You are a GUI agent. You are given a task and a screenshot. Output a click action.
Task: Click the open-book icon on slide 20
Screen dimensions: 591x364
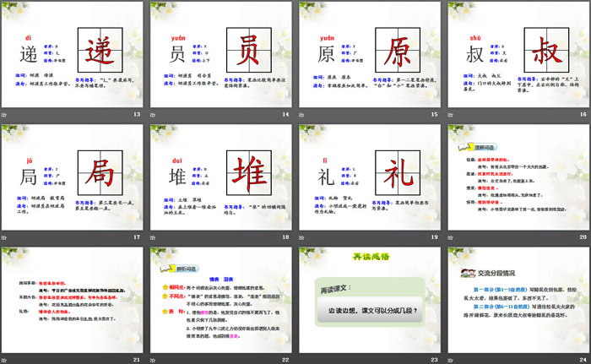(x=465, y=147)
